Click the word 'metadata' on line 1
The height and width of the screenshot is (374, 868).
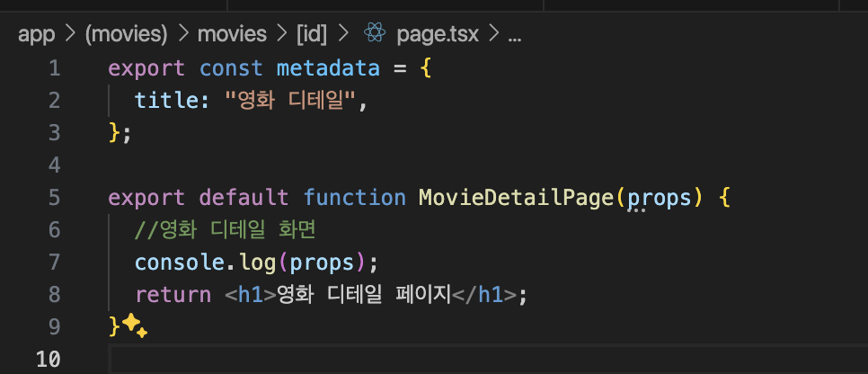328,68
